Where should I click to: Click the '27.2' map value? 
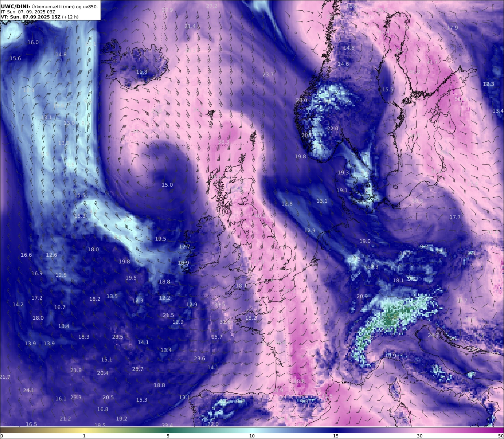point(212,6)
